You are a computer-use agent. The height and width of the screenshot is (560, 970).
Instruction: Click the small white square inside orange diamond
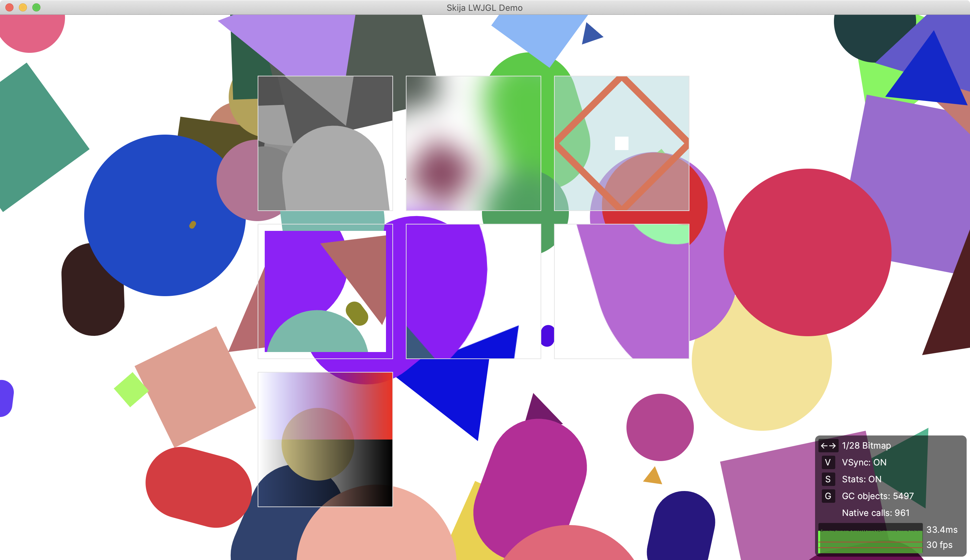pos(621,143)
